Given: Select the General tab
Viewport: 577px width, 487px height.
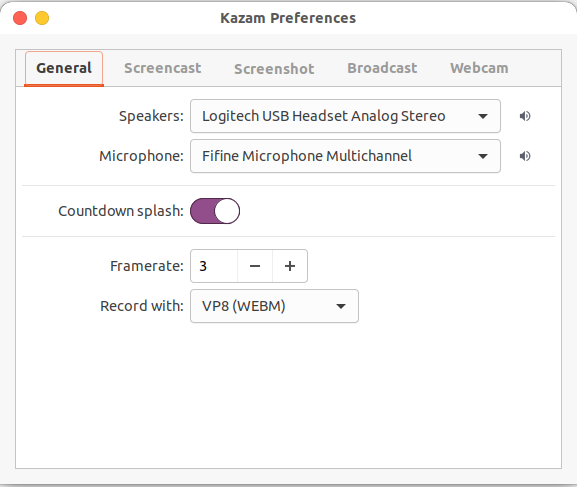Looking at the screenshot, I should pos(64,68).
